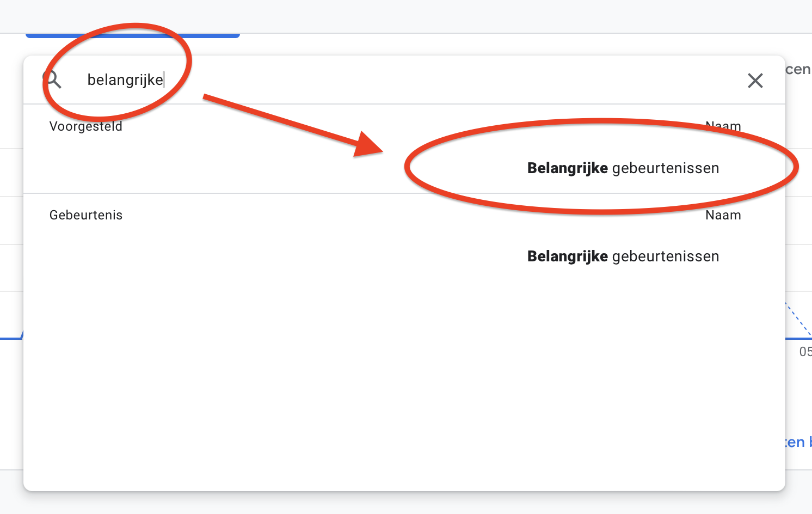Click the solid blue chart line at the left edge
Image resolution: width=812 pixels, height=514 pixels.
[11, 338]
